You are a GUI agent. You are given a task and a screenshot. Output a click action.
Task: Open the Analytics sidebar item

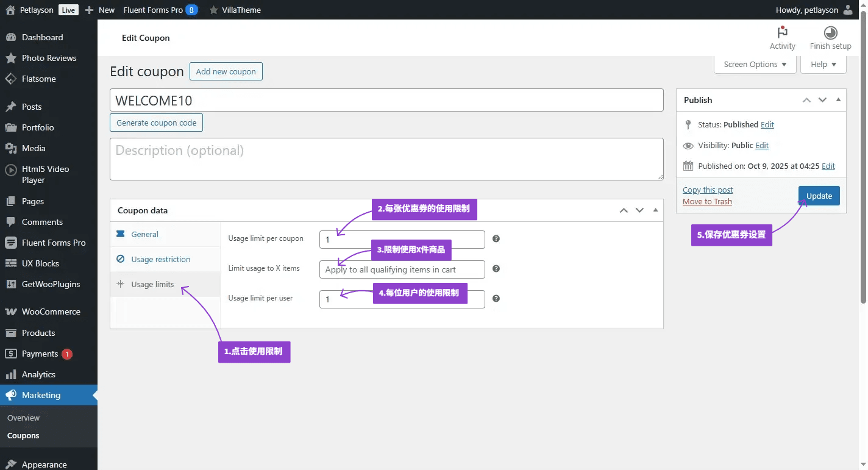point(38,374)
